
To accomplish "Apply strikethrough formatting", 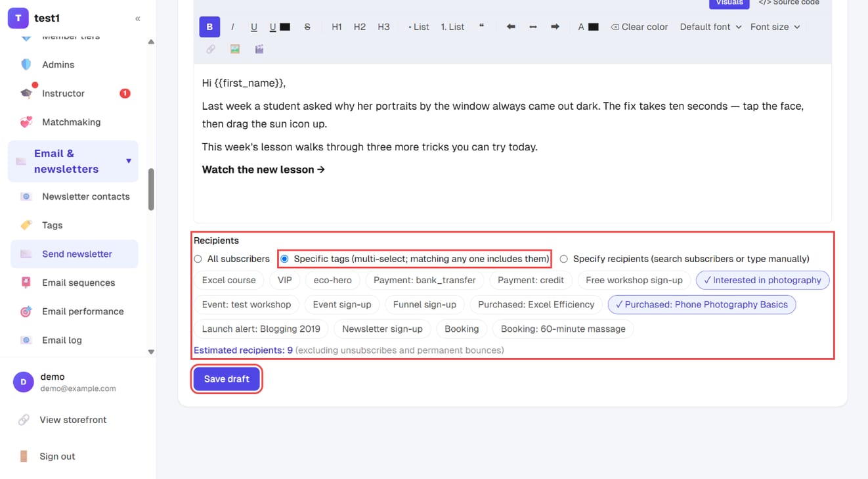I will coord(307,27).
